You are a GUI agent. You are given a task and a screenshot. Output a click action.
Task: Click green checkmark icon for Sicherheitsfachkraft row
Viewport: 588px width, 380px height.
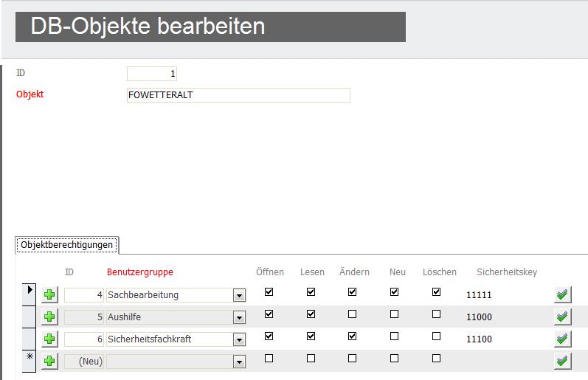pyautogui.click(x=562, y=339)
